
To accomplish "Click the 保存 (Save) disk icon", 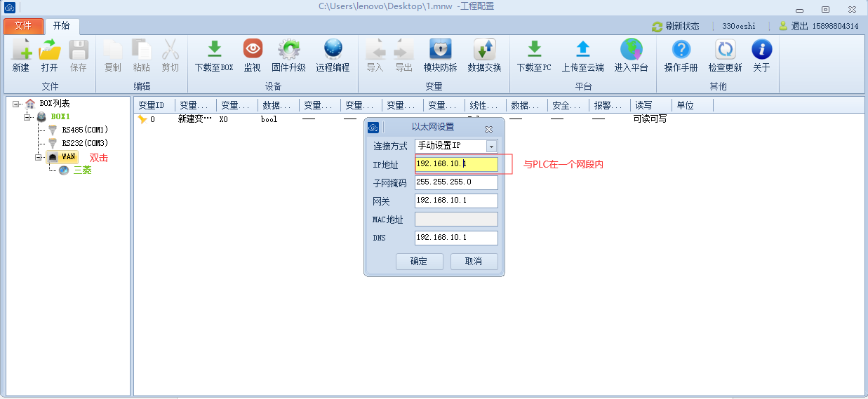I will 79,50.
